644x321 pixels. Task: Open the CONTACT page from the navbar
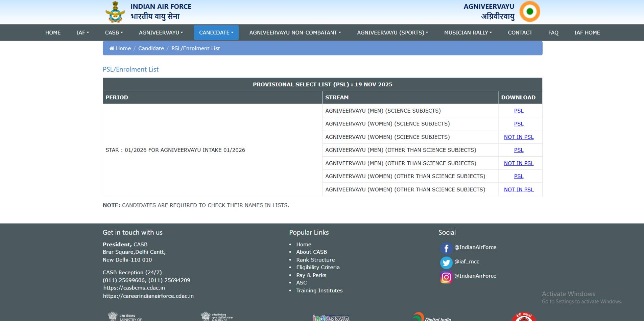pyautogui.click(x=520, y=32)
